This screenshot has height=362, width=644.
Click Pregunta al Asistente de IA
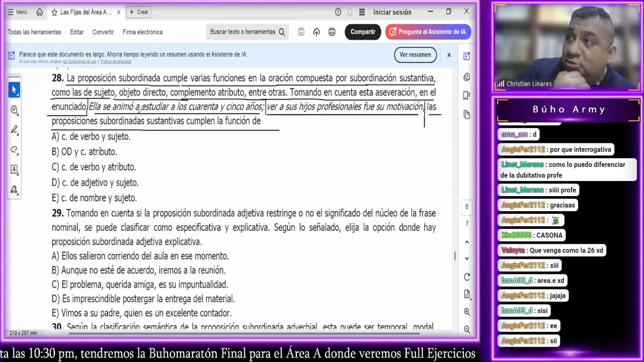tap(428, 32)
